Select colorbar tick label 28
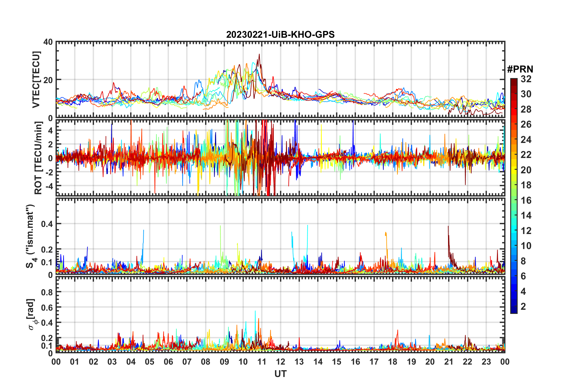 coord(526,109)
